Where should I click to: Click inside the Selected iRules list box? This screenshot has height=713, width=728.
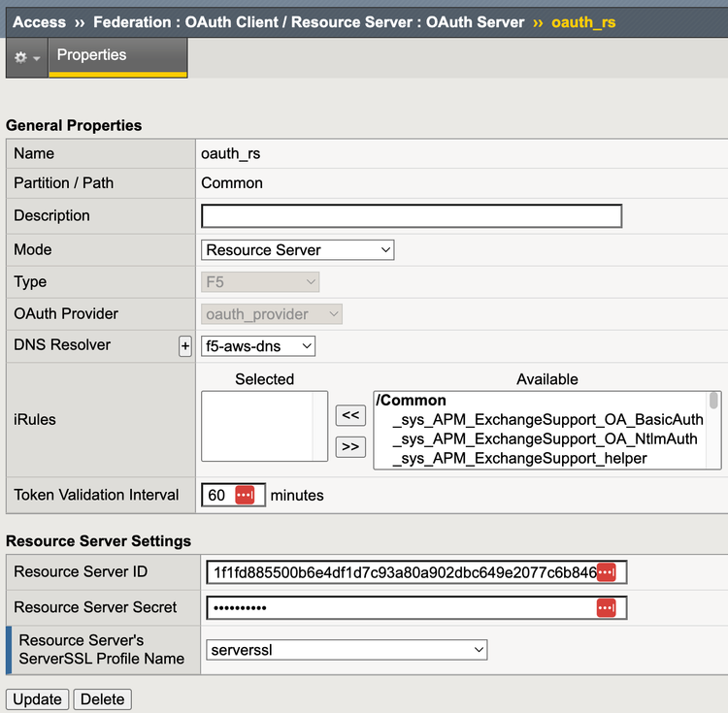[264, 427]
